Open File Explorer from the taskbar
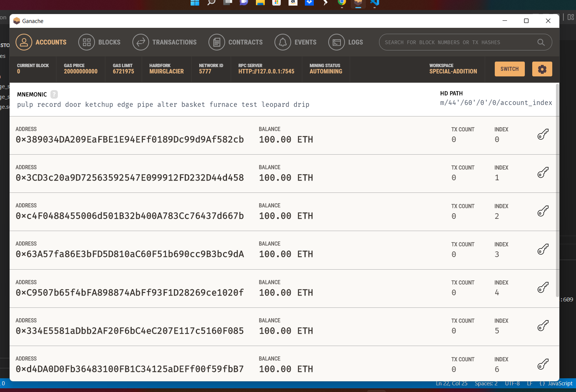This screenshot has width=576, height=392. (260, 3)
